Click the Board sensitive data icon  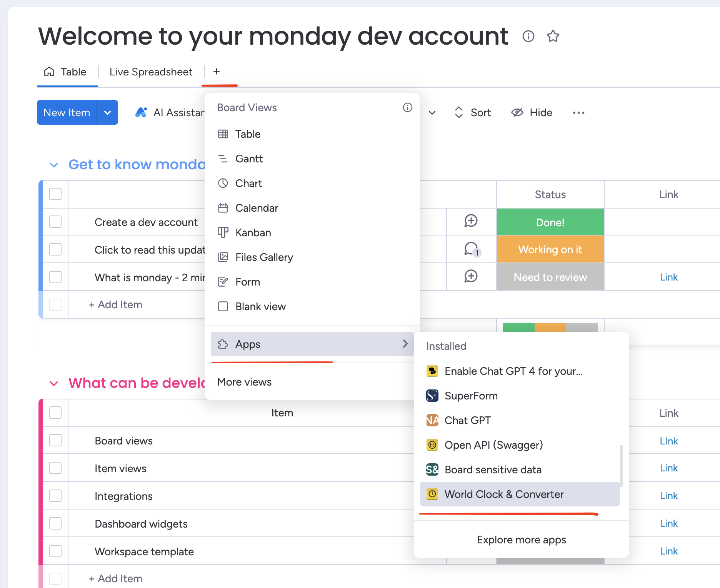pyautogui.click(x=432, y=469)
